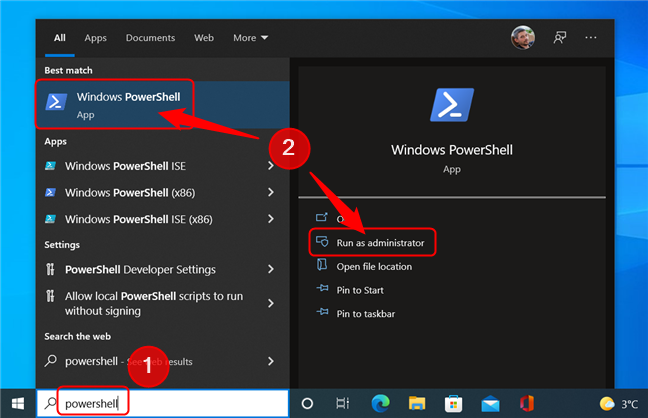648x418 pixels.
Task: Open powershell web search result
Action: pos(129,361)
